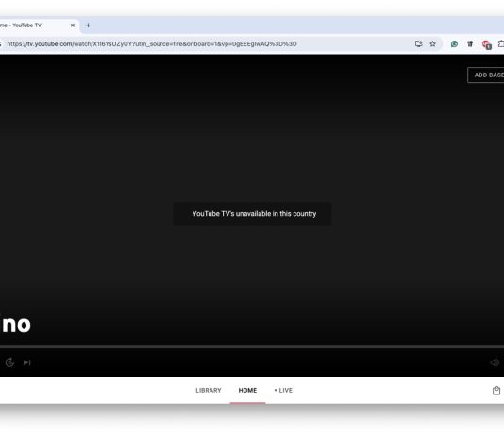Open a new browser tab
The image size is (504, 436).
coord(88,25)
